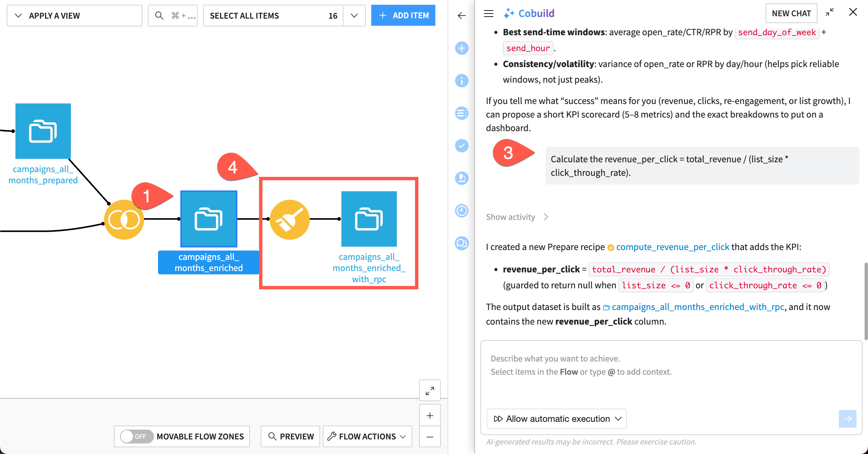868x454 pixels.
Task: Open the info details sidebar icon
Action: coord(461,81)
